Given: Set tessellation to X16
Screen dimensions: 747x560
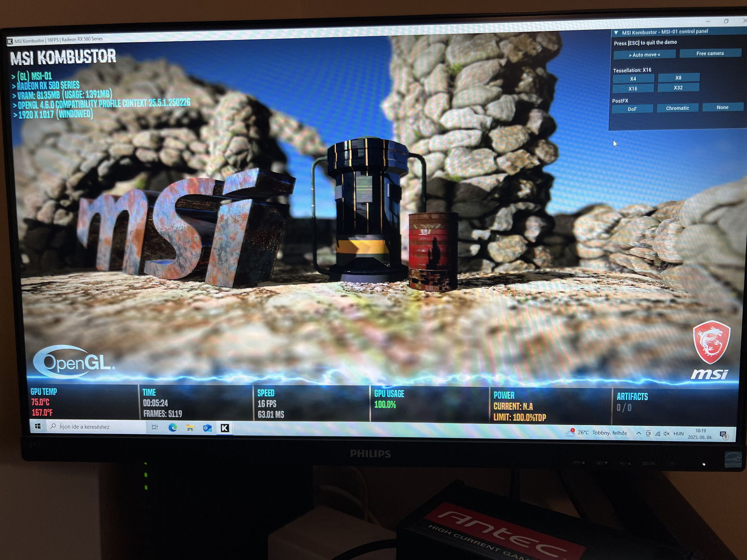Looking at the screenshot, I should click(633, 89).
